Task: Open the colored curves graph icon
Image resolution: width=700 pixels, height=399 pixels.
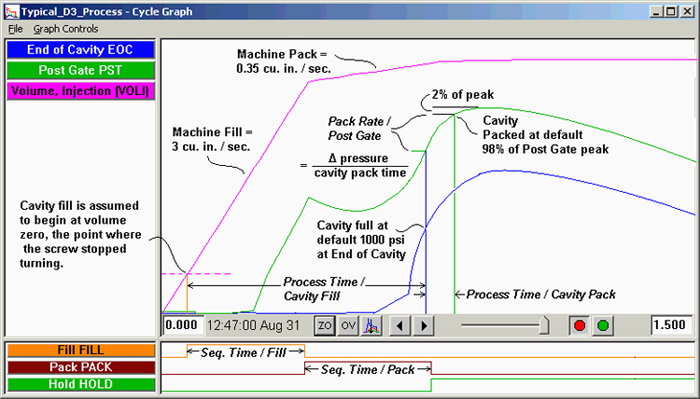Action: coord(372,325)
